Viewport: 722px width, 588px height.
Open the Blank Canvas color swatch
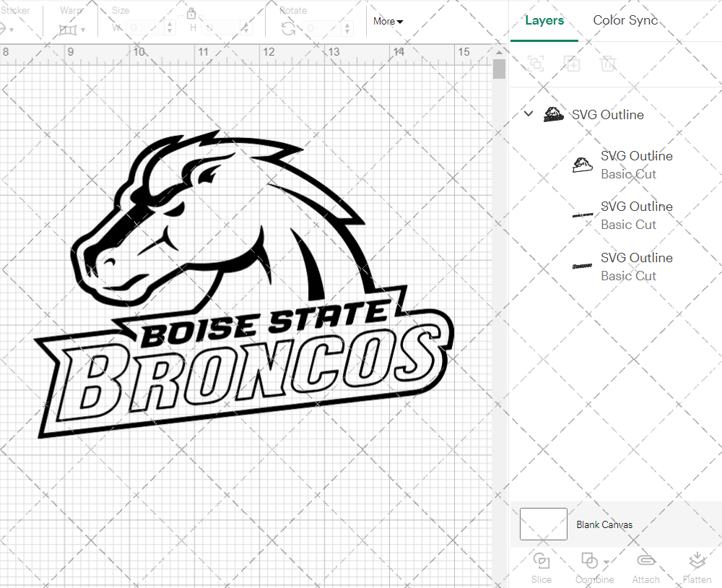point(543,524)
